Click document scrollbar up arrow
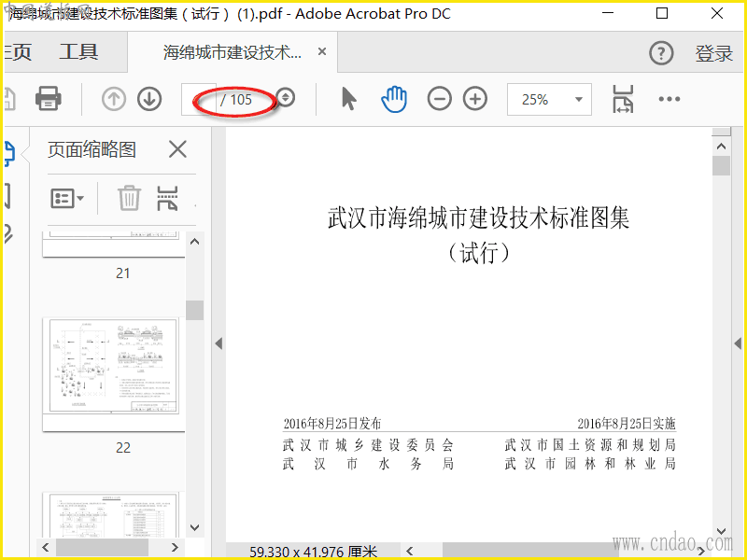The height and width of the screenshot is (560, 747). pos(721,147)
